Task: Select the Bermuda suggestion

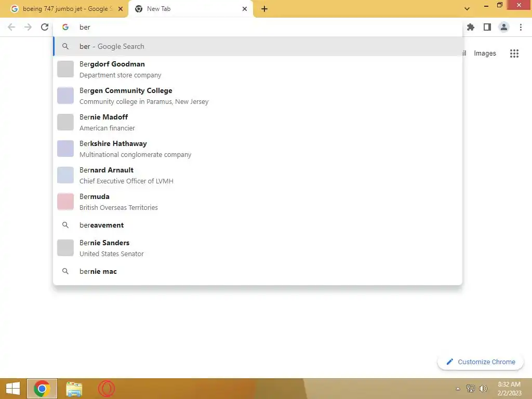Action: point(258,202)
